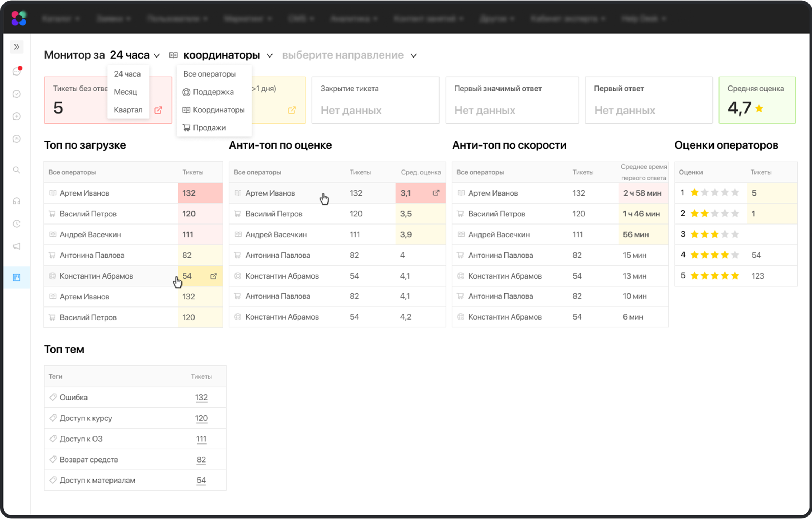Open the 132 tickets link for Ошибка
812x519 pixels.
click(x=201, y=397)
